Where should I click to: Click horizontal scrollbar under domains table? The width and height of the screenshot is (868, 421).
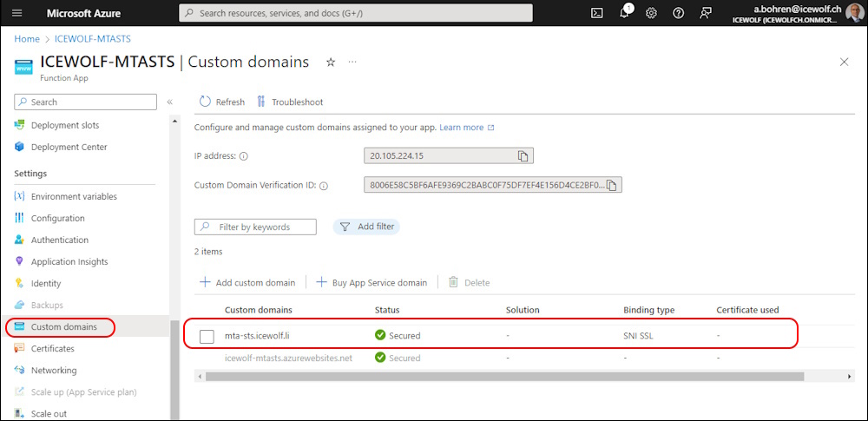click(504, 377)
